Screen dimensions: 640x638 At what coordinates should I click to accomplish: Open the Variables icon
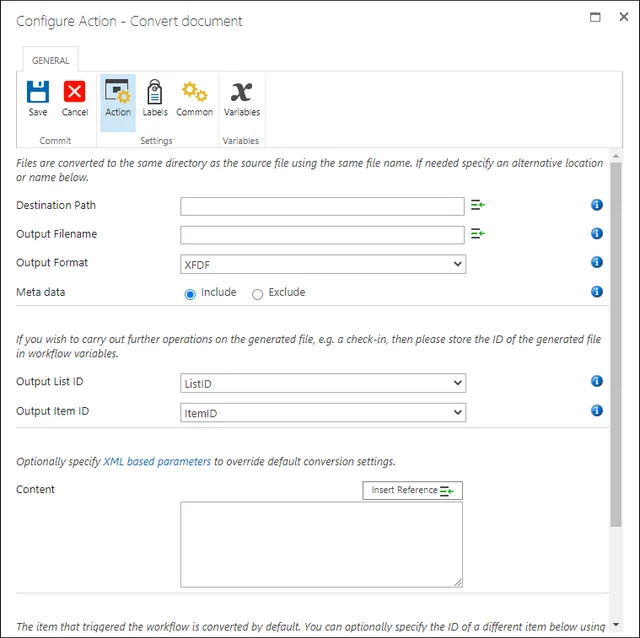(241, 91)
